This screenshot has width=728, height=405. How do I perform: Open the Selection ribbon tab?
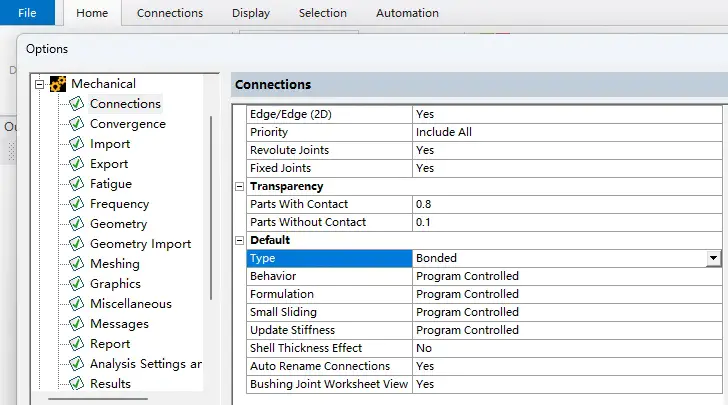click(323, 13)
